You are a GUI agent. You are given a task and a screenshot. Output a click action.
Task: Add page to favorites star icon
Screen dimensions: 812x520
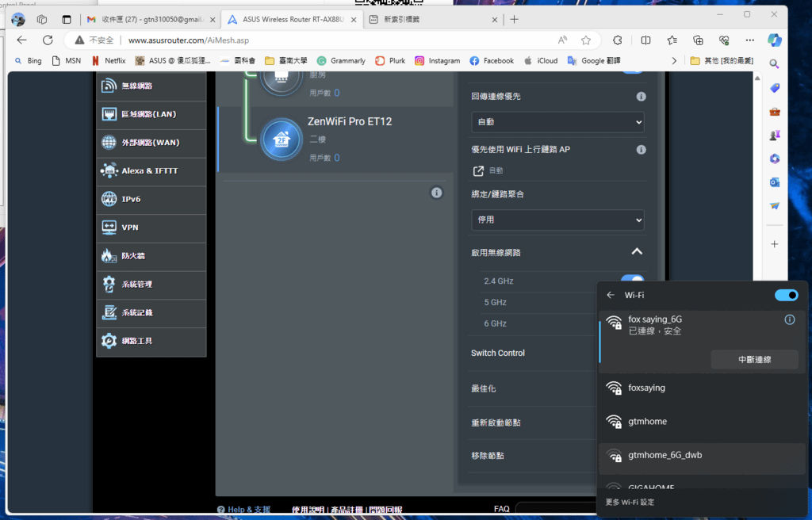click(x=586, y=40)
